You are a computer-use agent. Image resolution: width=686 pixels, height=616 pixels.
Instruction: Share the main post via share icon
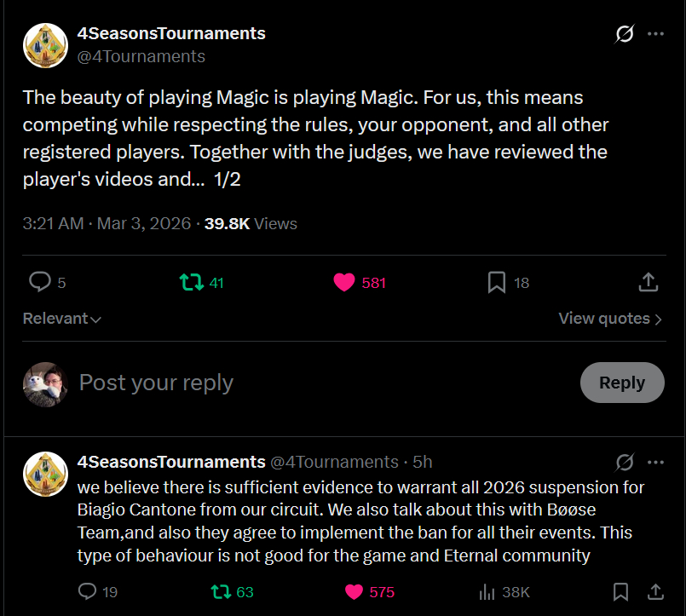coord(647,282)
